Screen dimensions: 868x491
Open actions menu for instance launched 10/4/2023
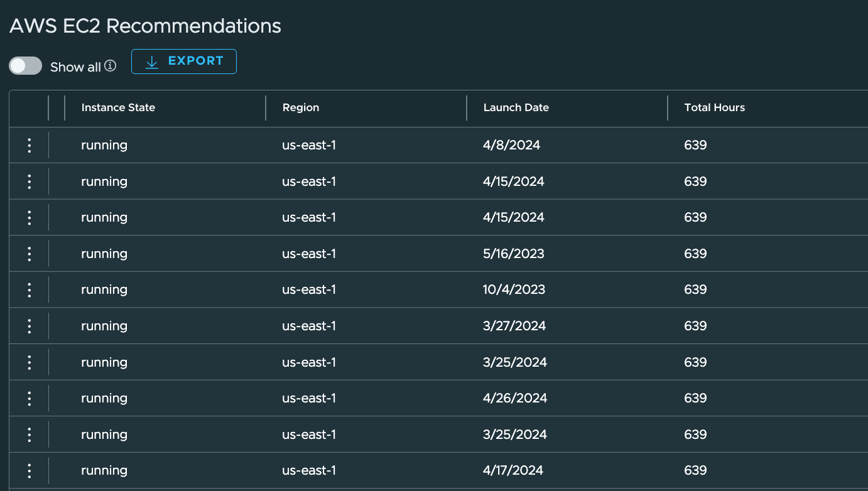(29, 289)
